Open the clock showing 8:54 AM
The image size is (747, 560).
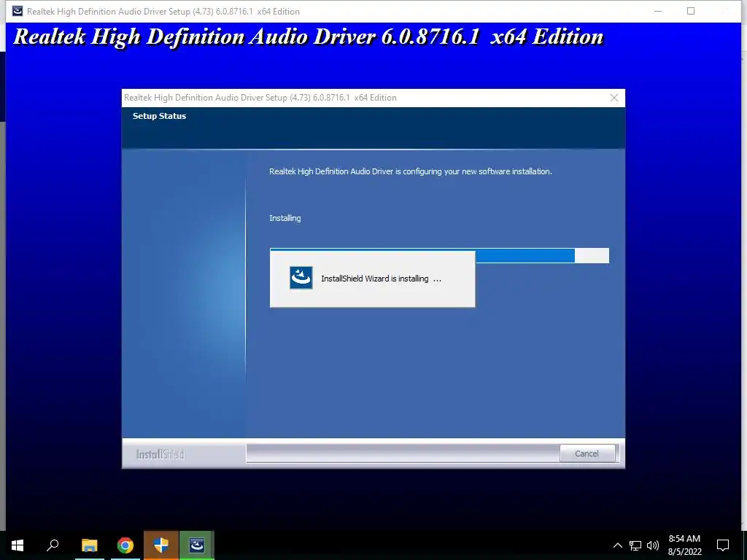click(684, 545)
